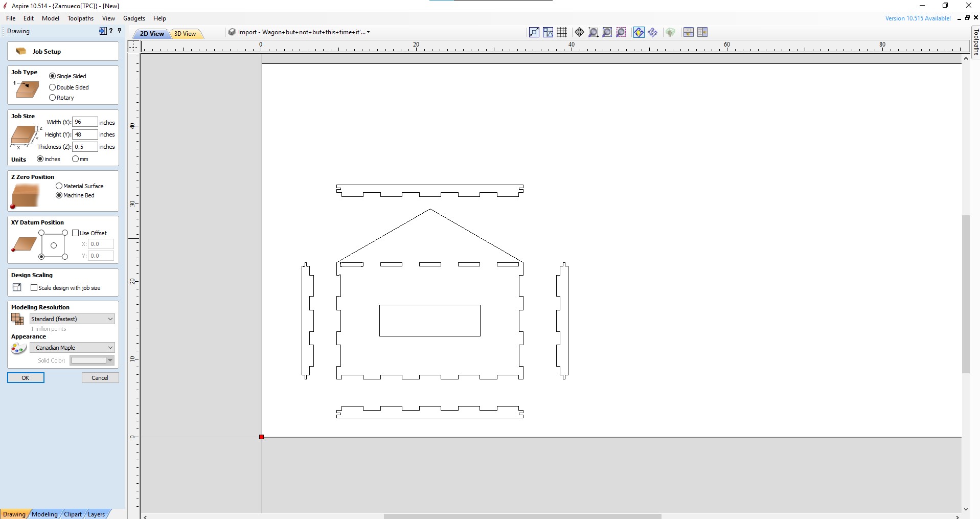The width and height of the screenshot is (980, 519).
Task: Switch to the Clipart tab
Action: pos(73,514)
